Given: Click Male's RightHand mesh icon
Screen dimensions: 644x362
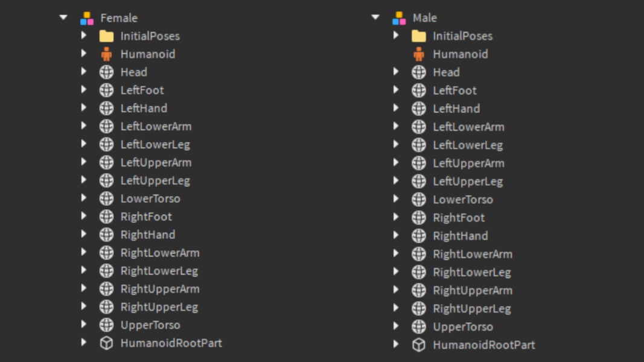Looking at the screenshot, I should (418, 236).
